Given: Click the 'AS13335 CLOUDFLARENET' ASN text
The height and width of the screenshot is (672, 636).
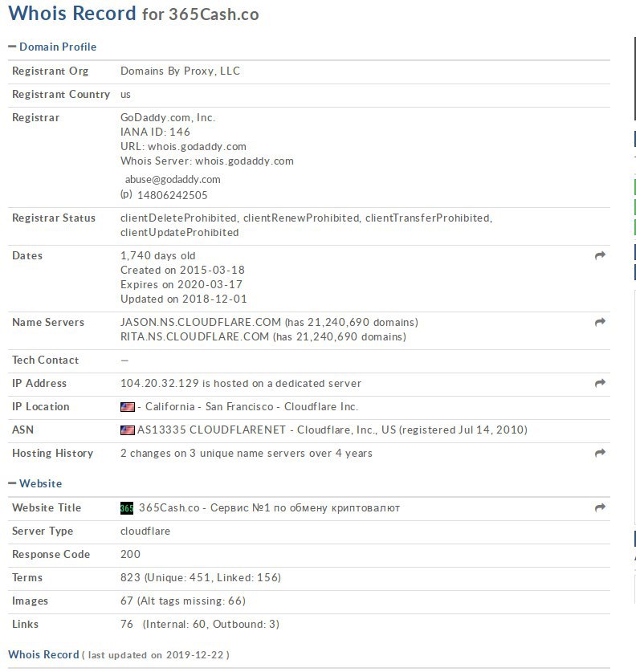Looking at the screenshot, I should coord(211,430).
